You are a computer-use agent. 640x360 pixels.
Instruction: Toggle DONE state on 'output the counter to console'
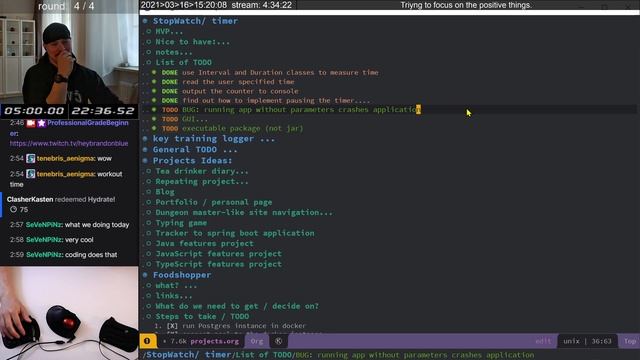point(169,91)
